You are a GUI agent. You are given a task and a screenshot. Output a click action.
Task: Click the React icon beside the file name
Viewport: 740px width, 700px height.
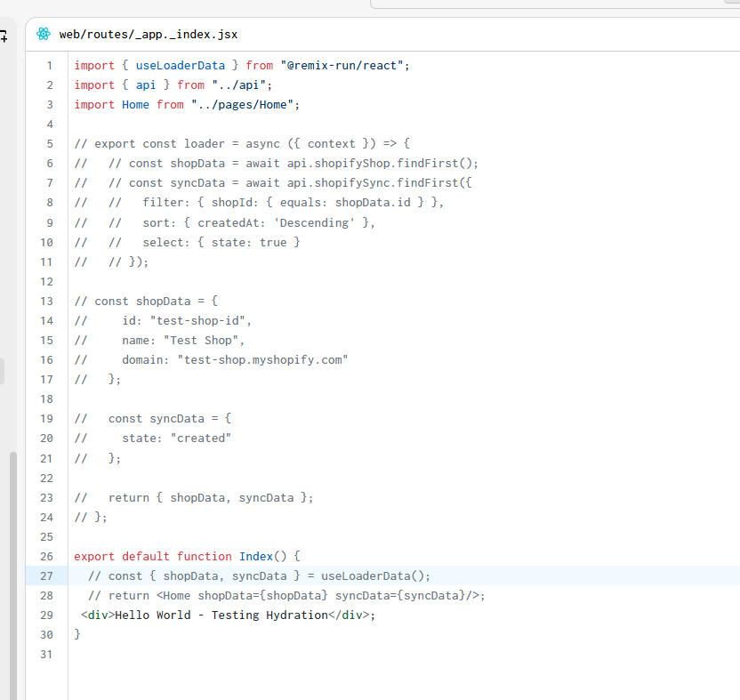[x=44, y=34]
